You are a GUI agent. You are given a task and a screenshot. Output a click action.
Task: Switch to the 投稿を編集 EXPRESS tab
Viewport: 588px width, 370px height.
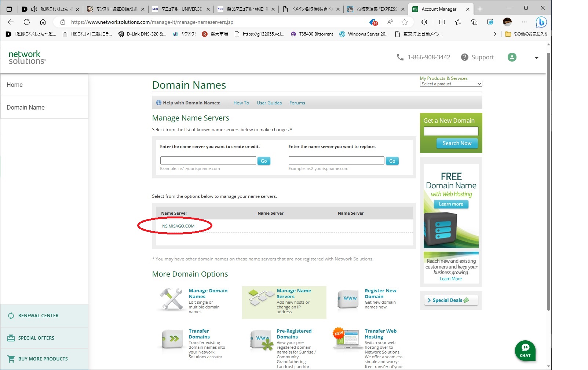(377, 9)
